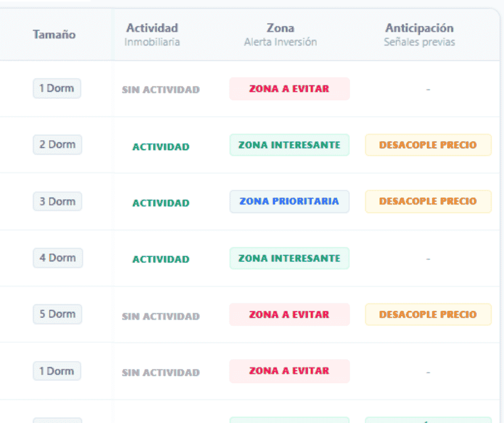The width and height of the screenshot is (504, 423).
Task: Click the Zona Alerta Inversión header
Action: pyautogui.click(x=280, y=34)
